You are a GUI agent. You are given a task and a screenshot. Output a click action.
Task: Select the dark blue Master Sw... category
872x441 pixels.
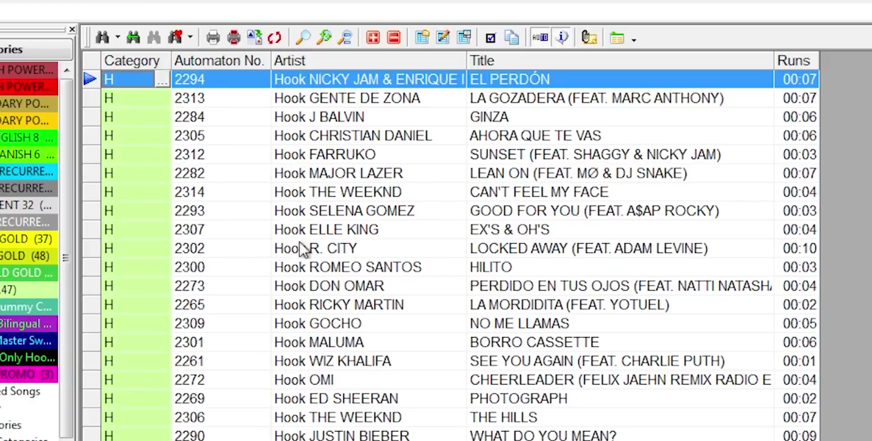coord(29,340)
